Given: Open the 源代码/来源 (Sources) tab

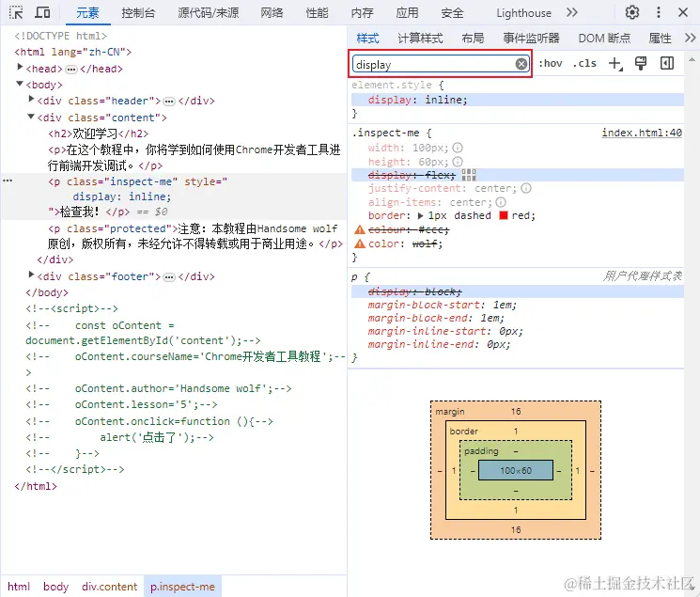Looking at the screenshot, I should coord(208,13).
